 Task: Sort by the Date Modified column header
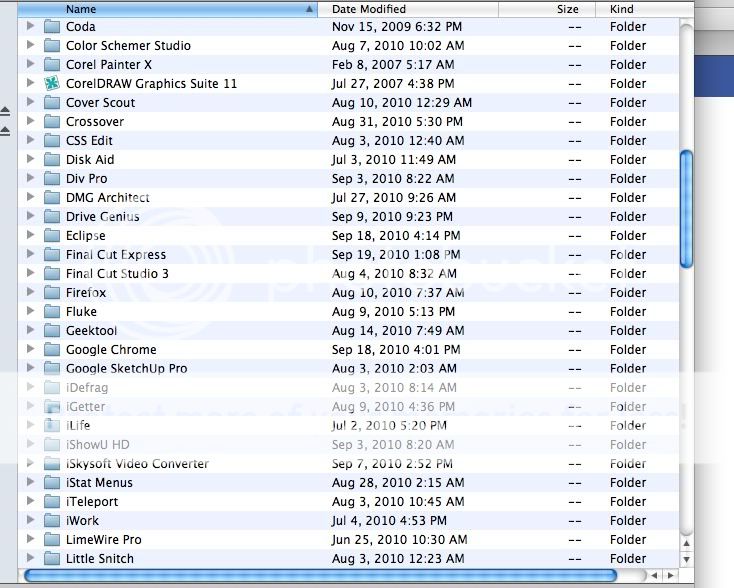coord(408,9)
